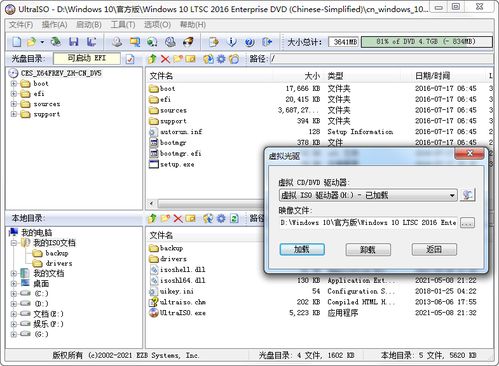Click the red X delete icon in disc directory toolbar
The width and height of the screenshot is (499, 366).
click(165, 59)
